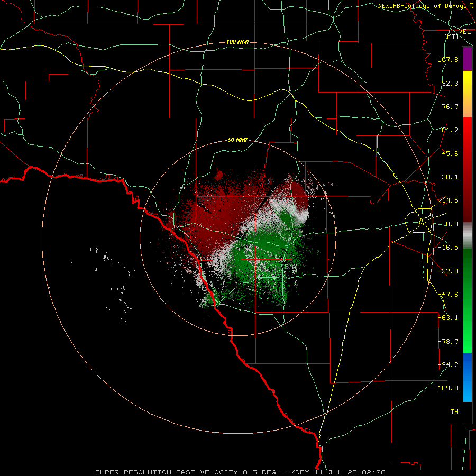Click the "KDFX" radar site identifier
The height and width of the screenshot is (476, 476).
300,472
